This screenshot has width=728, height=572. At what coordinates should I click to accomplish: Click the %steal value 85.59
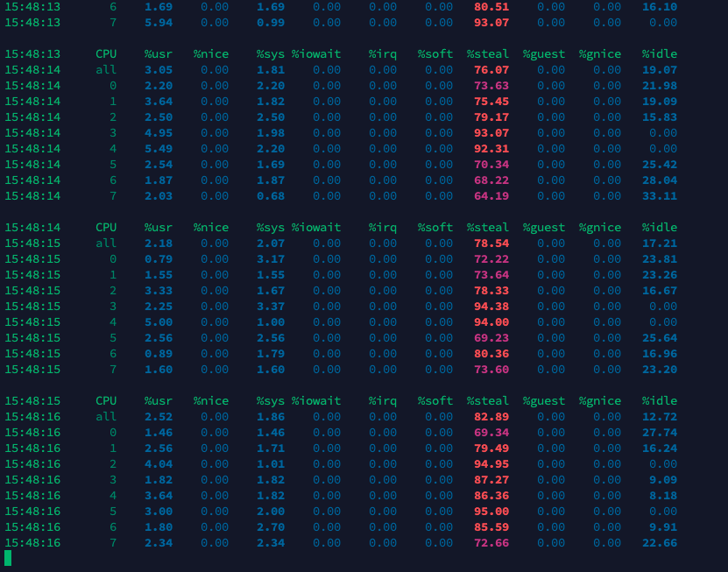(491, 528)
